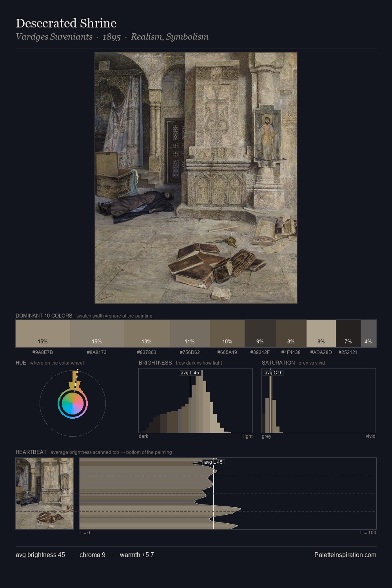Click the 'light' axis label
This screenshot has width=392, height=588.
[248, 436]
